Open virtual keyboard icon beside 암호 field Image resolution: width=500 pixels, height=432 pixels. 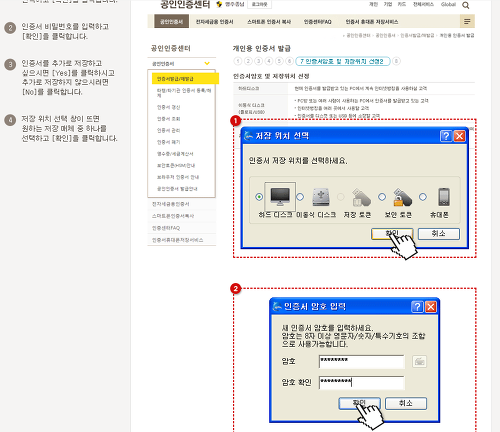(419, 362)
